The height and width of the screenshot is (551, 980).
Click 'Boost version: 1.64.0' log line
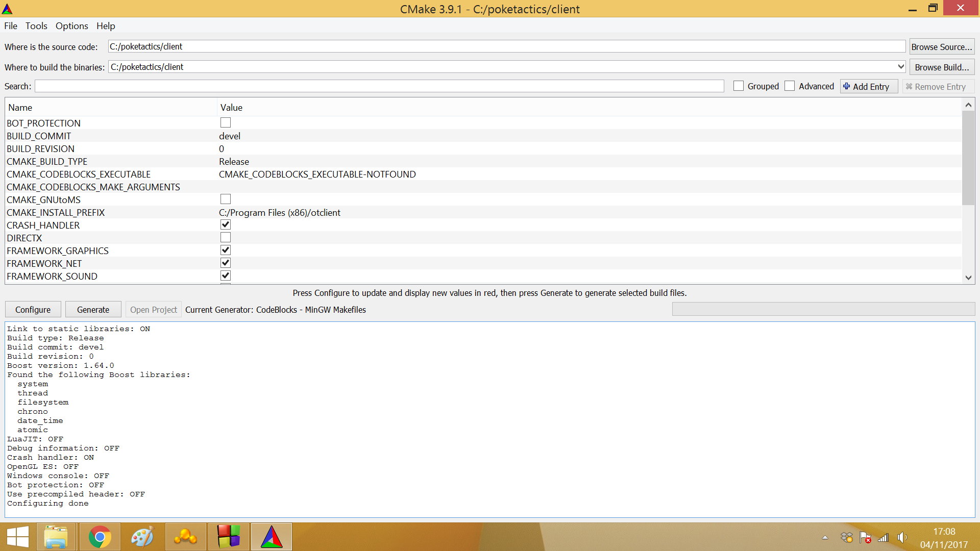[x=61, y=366]
